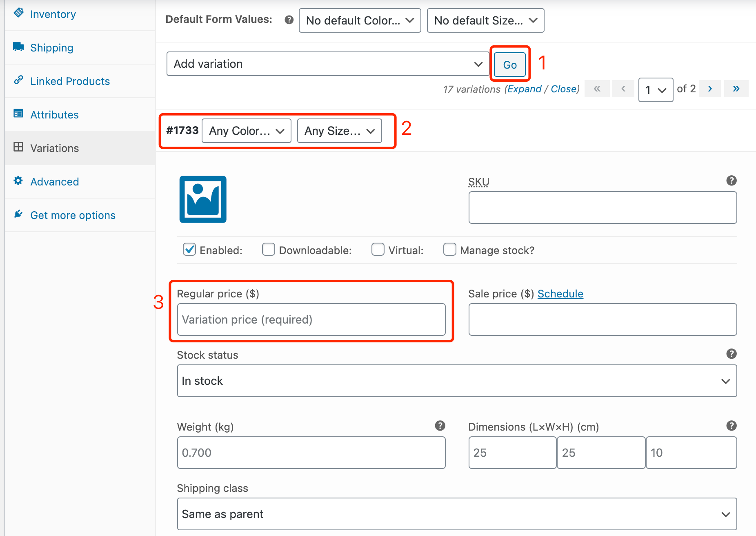Click the Go button
756x536 pixels.
(x=510, y=65)
